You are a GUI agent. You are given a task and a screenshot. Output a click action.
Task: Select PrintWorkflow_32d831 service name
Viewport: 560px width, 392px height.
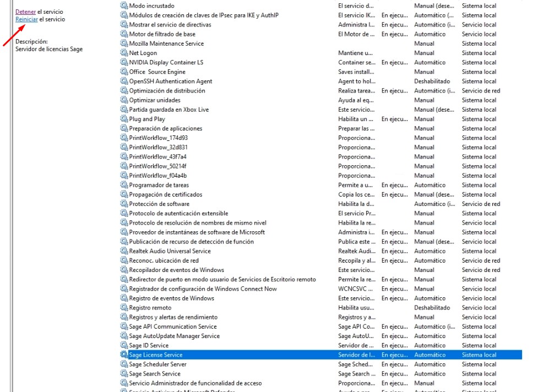click(158, 147)
